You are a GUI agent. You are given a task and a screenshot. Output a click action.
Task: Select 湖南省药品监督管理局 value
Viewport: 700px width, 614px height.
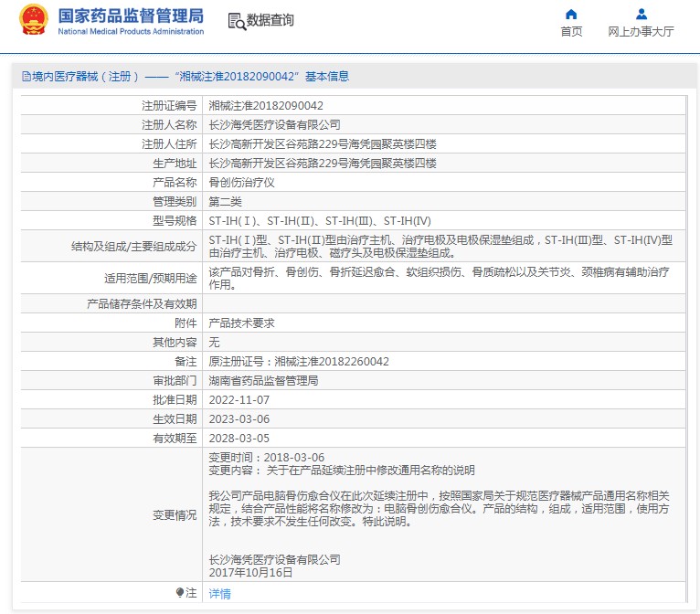[x=263, y=381]
